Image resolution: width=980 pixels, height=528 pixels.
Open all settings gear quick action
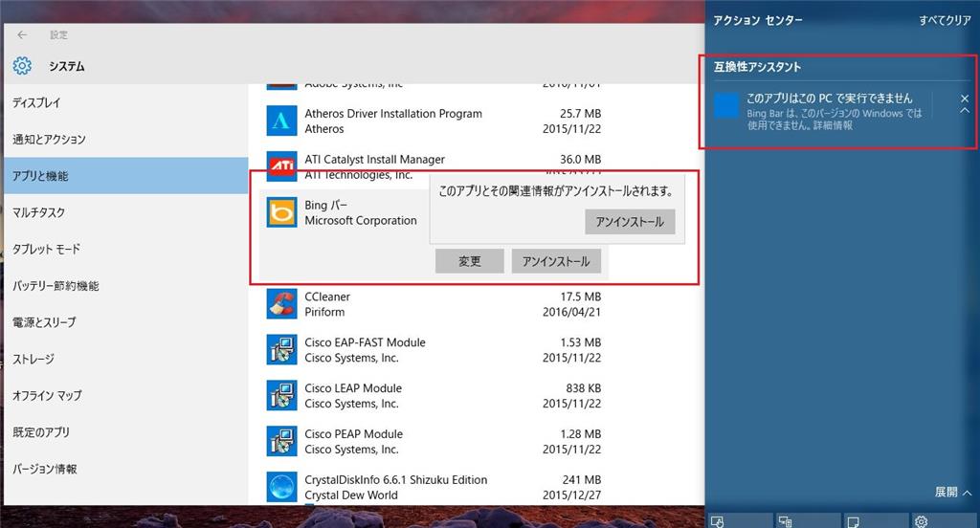click(x=945, y=521)
